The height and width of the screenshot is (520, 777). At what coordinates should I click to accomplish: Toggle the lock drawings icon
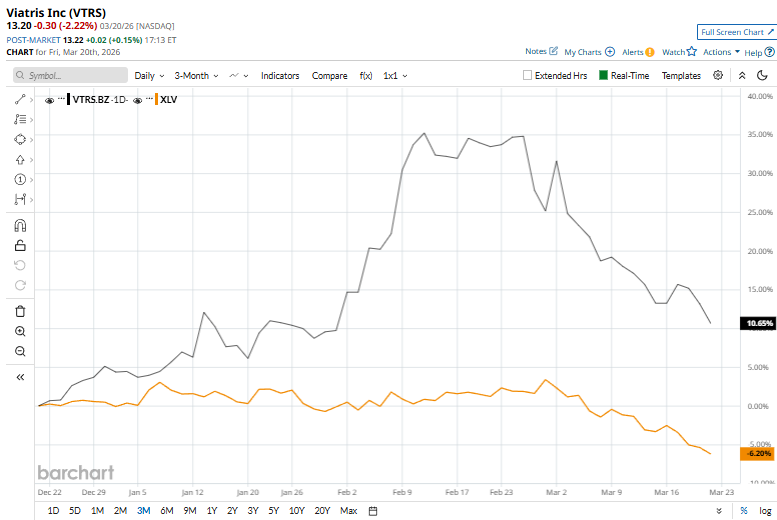pyautogui.click(x=20, y=245)
